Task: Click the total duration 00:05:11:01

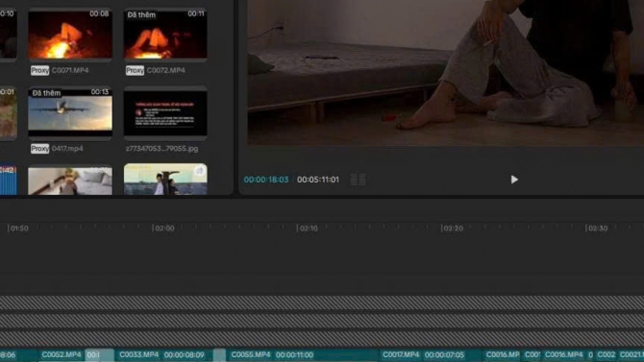Action: tap(318, 180)
